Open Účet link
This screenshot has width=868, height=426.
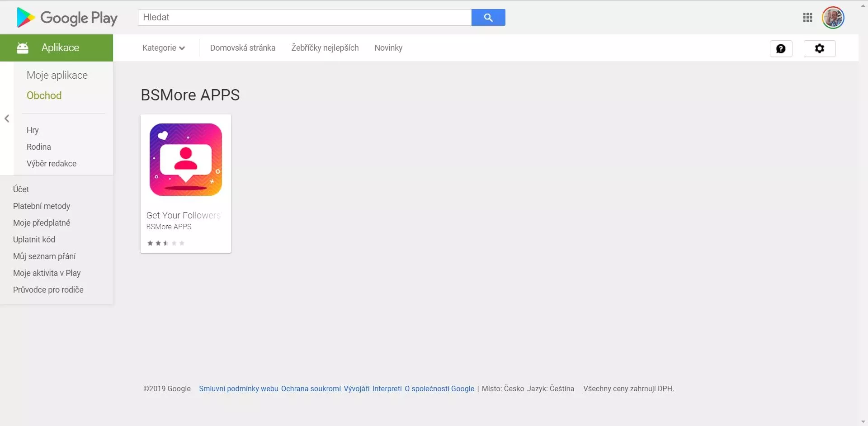21,189
